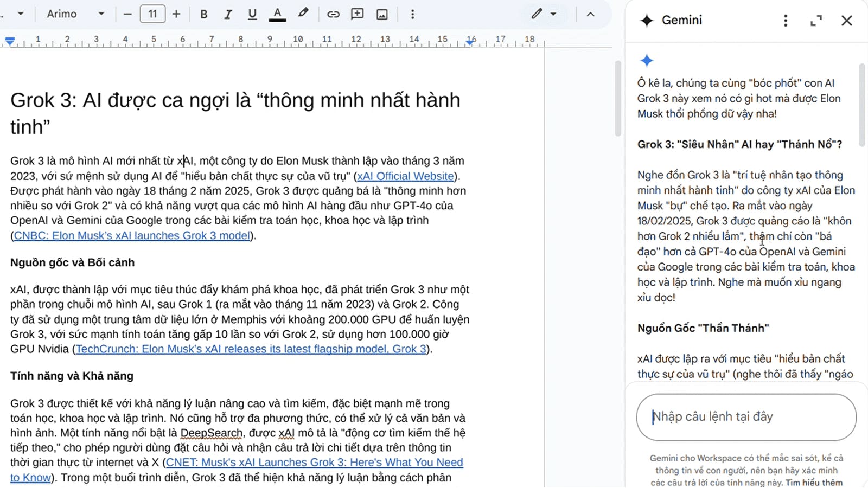
Task: Click the left indent marker on ruler
Action: [x=10, y=41]
